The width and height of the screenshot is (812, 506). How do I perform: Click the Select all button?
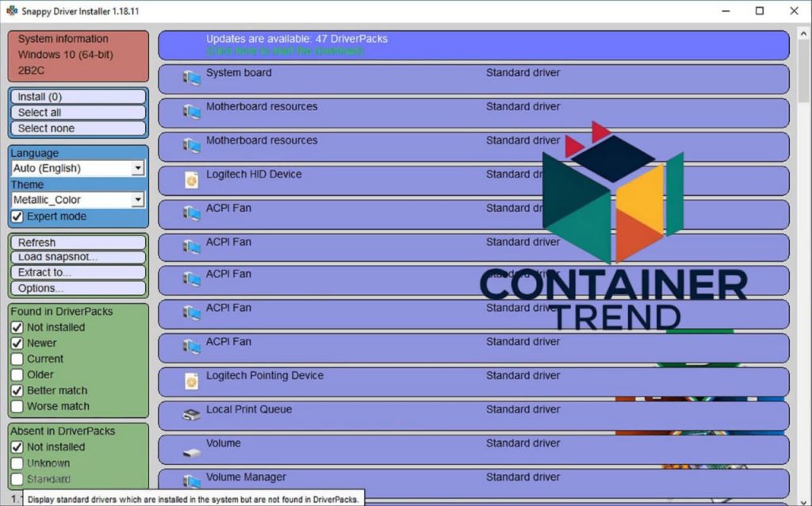coord(79,113)
